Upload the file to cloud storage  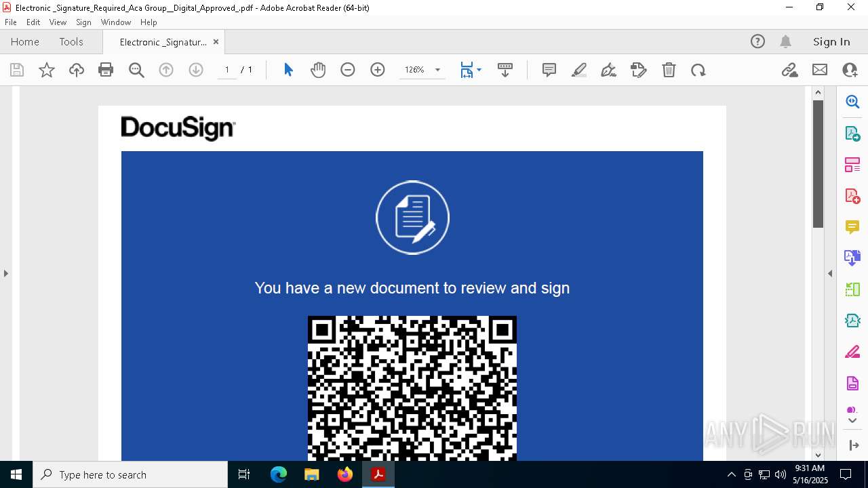click(77, 70)
